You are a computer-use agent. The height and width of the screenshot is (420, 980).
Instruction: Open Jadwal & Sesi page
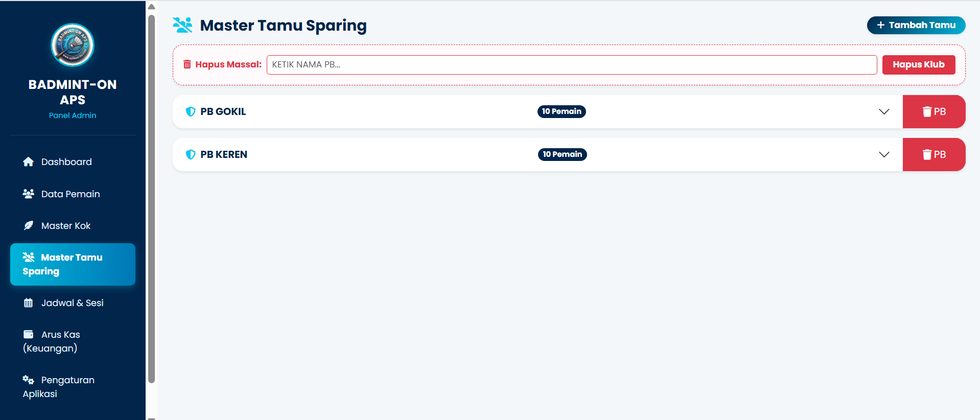[x=73, y=303]
